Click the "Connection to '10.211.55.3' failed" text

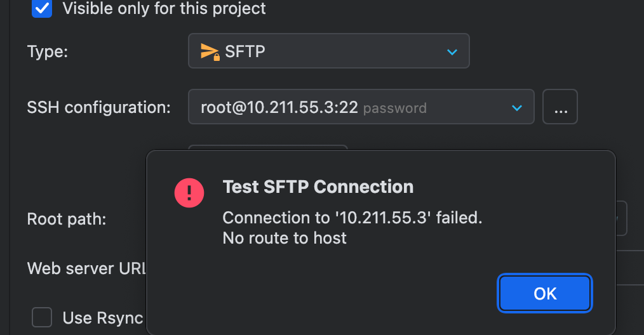pos(352,218)
